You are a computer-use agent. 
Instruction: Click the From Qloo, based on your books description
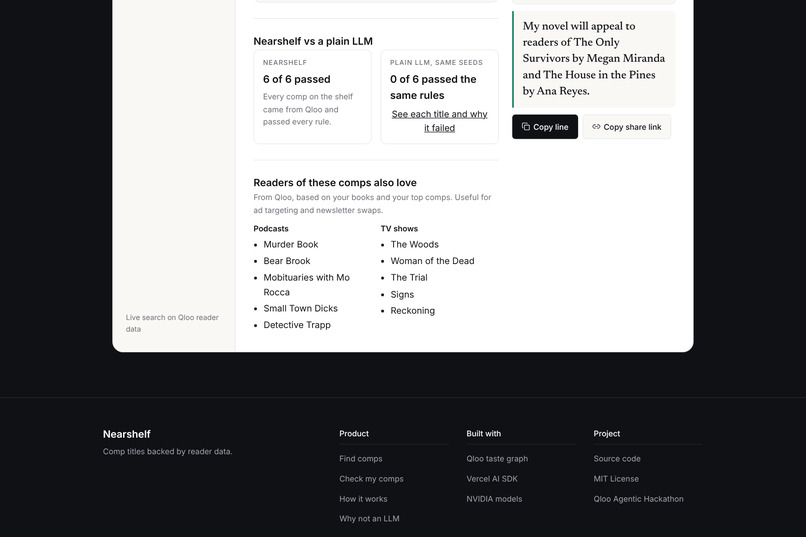372,203
